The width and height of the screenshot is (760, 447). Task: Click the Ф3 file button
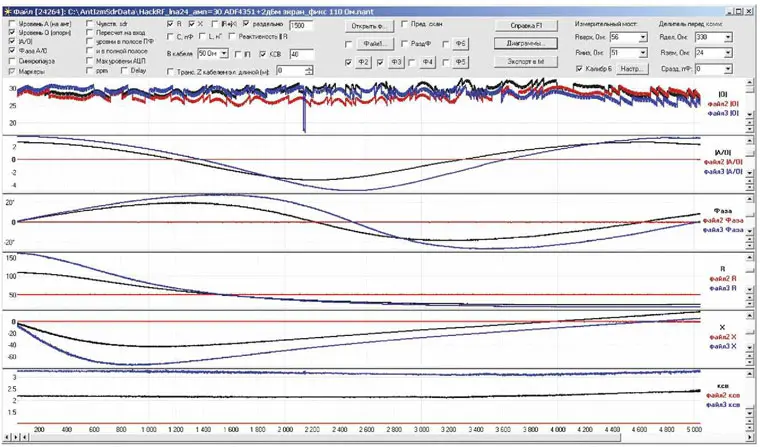pos(397,62)
